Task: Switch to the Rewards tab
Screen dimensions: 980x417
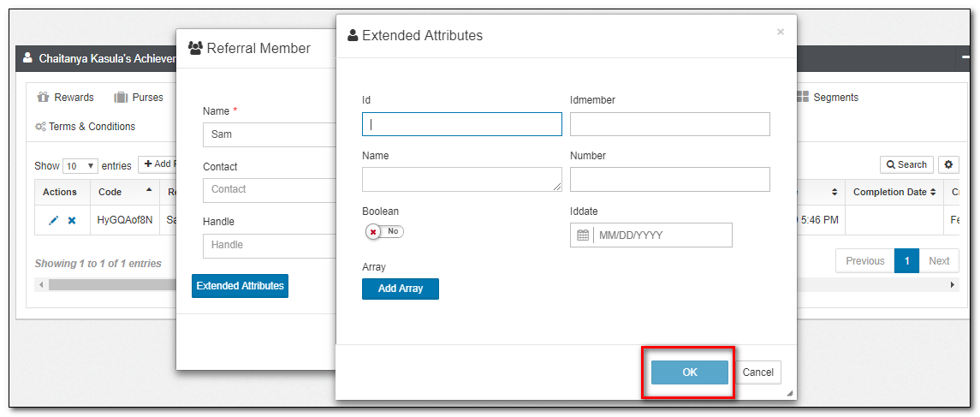Action: [x=66, y=98]
